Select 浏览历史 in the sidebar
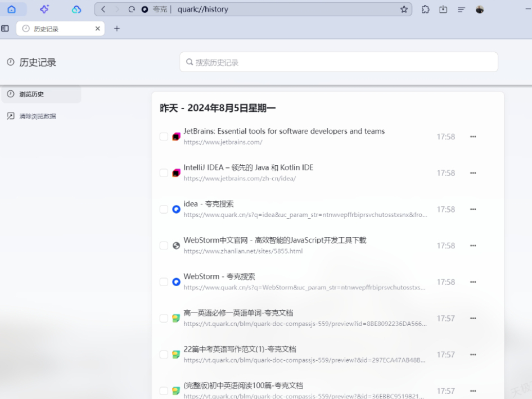Image resolution: width=532 pixels, height=399 pixels. point(41,94)
